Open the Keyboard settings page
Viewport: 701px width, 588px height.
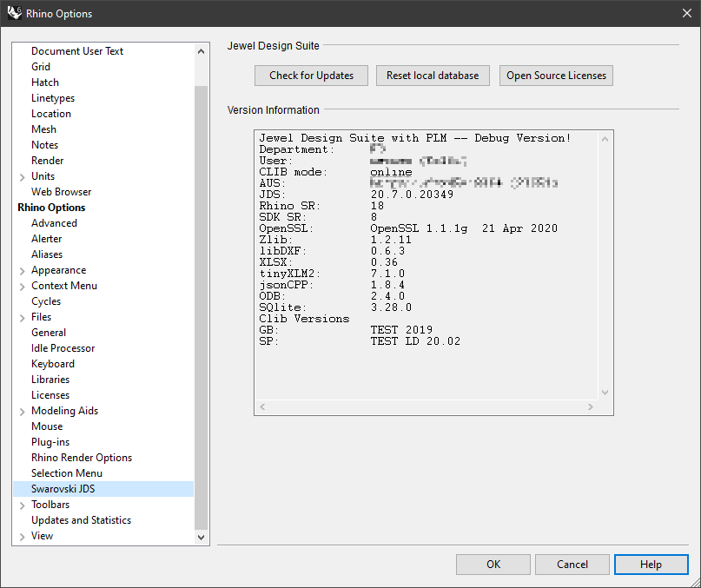coord(53,364)
